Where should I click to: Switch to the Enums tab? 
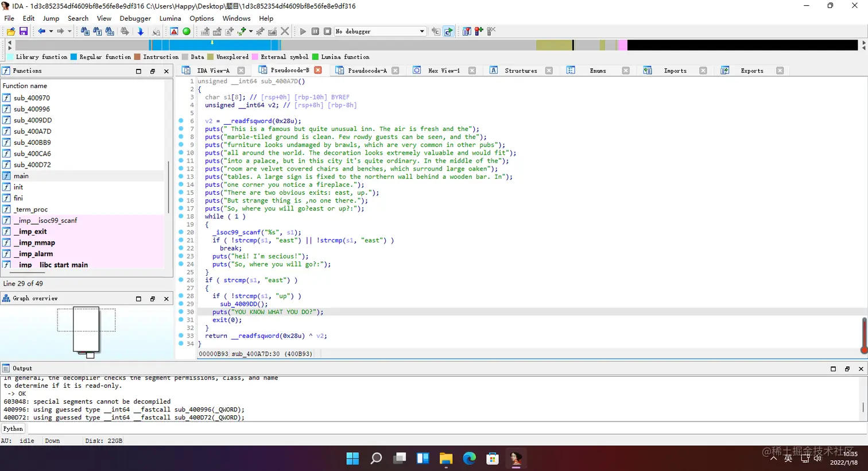[598, 71]
